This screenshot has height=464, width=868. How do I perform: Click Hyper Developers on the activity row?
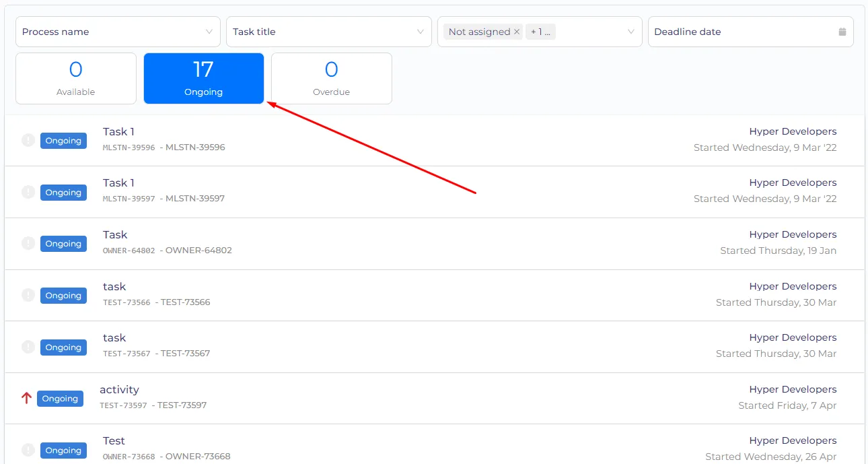click(x=793, y=389)
